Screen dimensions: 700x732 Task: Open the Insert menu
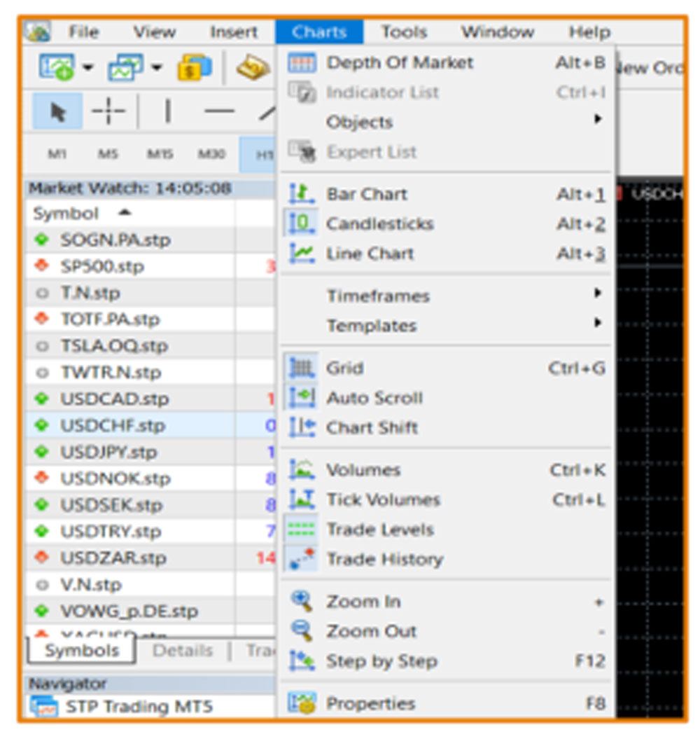tap(234, 32)
